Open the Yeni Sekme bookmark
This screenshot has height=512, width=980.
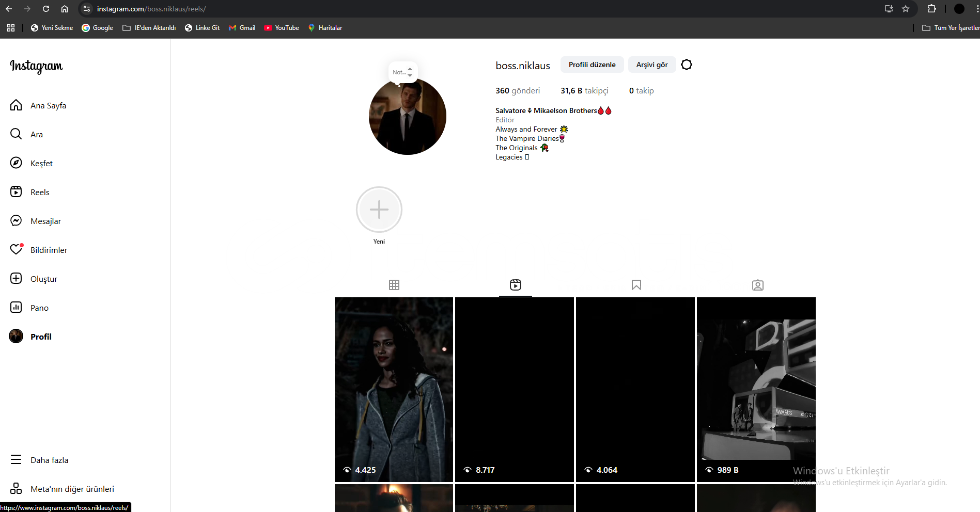tap(52, 28)
